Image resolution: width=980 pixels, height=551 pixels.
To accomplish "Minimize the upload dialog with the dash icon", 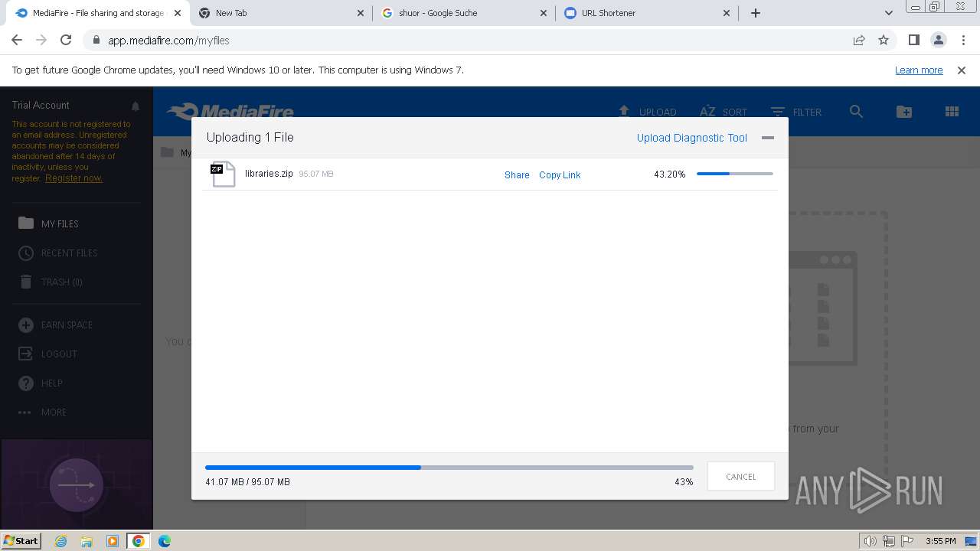I will [x=768, y=138].
